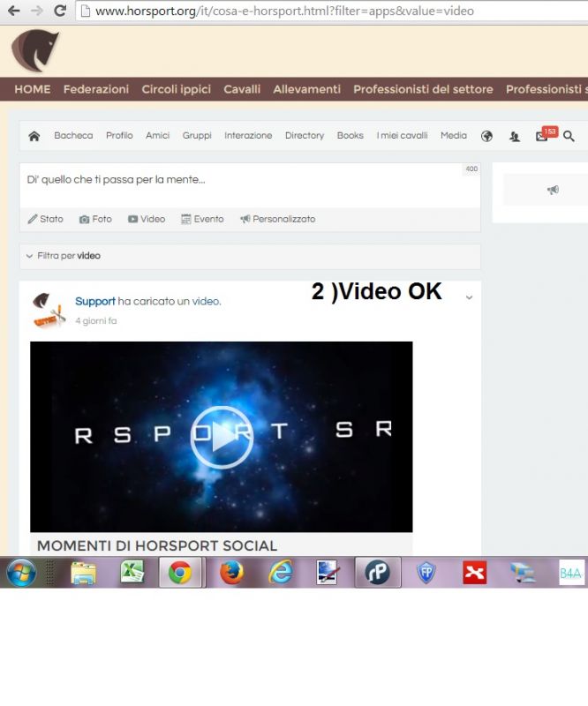Switch to Chrome in taskbar

click(x=180, y=572)
